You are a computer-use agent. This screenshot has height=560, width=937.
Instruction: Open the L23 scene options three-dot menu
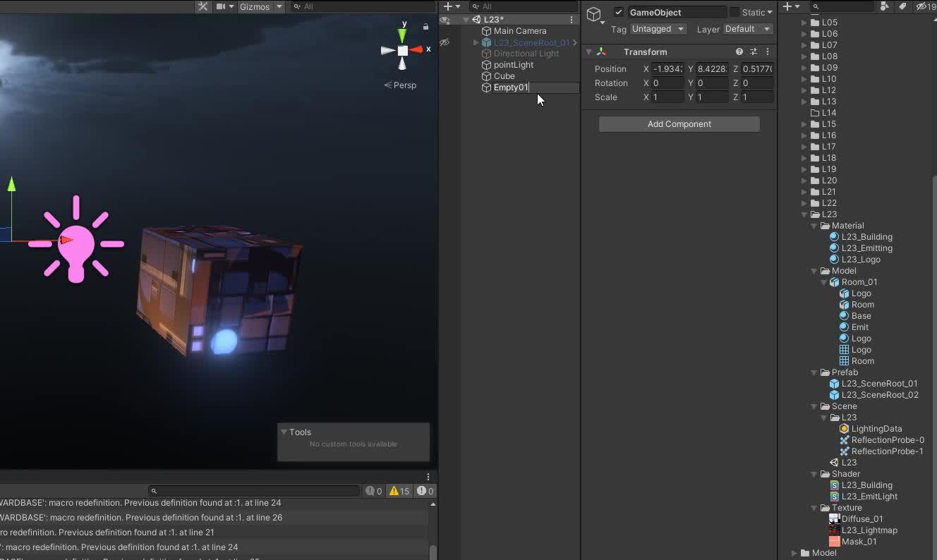(x=572, y=20)
